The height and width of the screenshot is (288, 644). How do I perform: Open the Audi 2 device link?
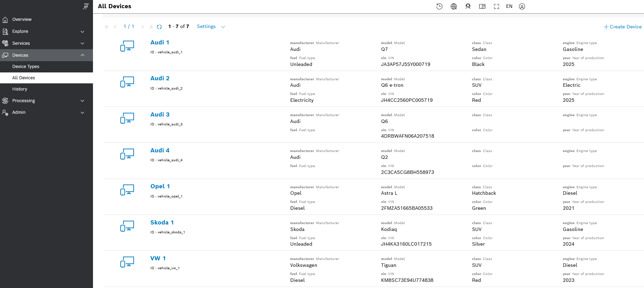(160, 79)
